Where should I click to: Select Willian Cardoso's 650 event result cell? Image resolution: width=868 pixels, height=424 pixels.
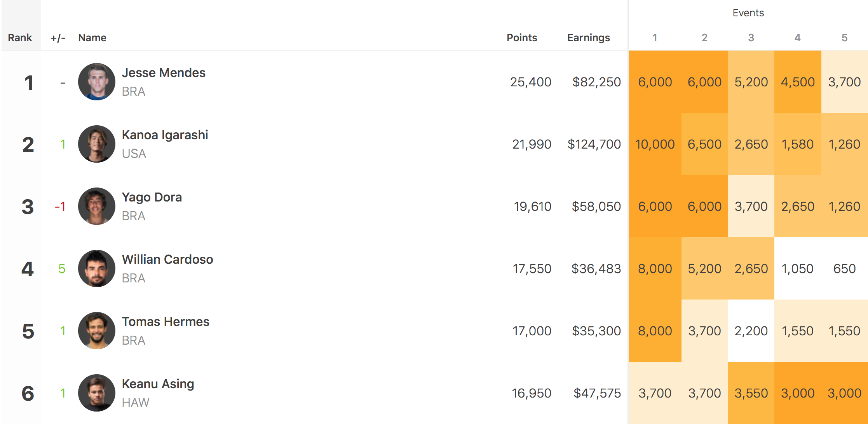pos(844,269)
